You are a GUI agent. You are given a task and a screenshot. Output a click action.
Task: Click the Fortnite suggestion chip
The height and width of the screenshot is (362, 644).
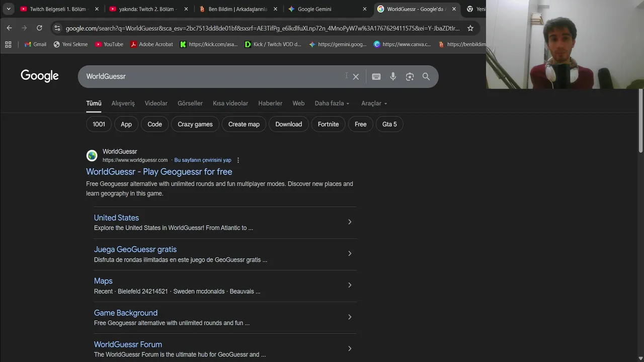coord(328,124)
